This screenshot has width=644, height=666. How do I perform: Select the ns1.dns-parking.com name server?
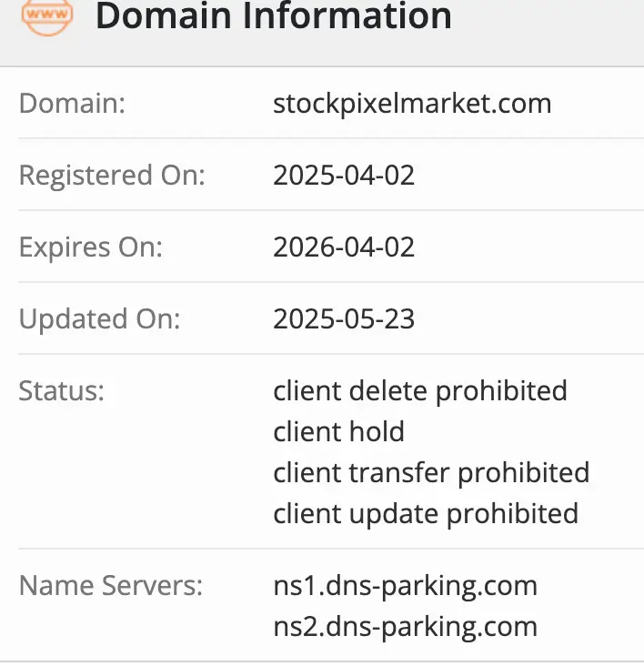tap(405, 585)
